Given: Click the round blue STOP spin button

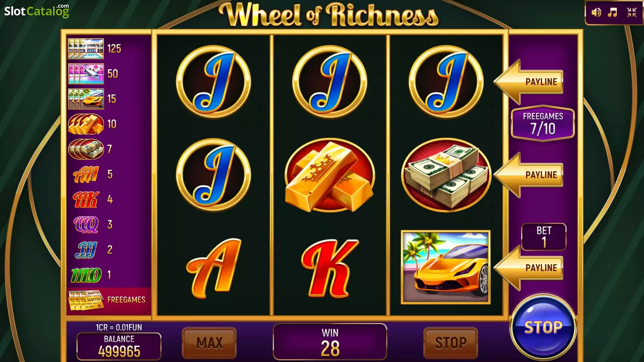Looking at the screenshot, I should click(x=543, y=327).
